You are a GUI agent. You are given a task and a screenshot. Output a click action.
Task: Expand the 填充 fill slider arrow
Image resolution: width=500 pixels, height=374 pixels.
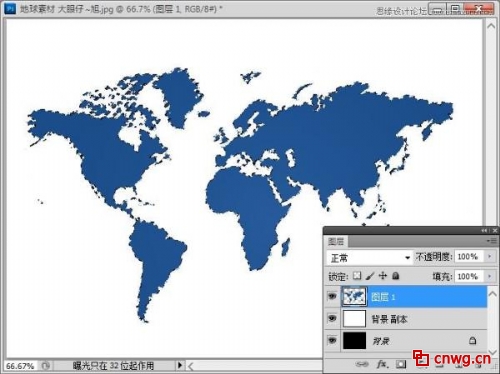(490, 276)
